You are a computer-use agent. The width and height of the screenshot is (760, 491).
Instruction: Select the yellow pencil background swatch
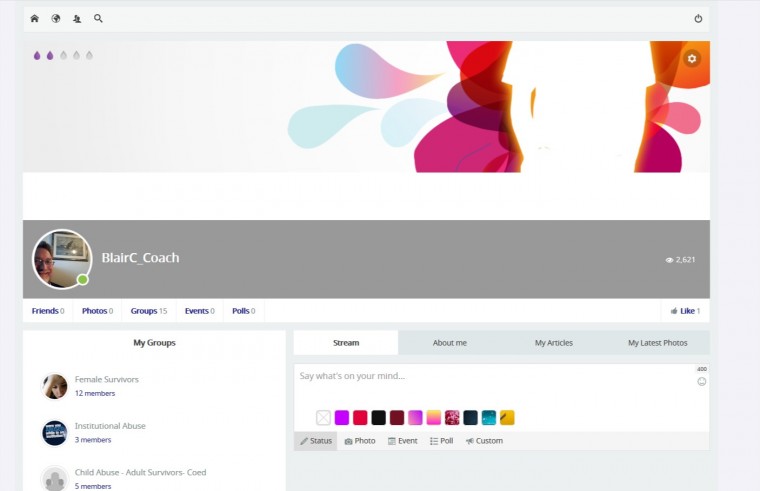507,417
